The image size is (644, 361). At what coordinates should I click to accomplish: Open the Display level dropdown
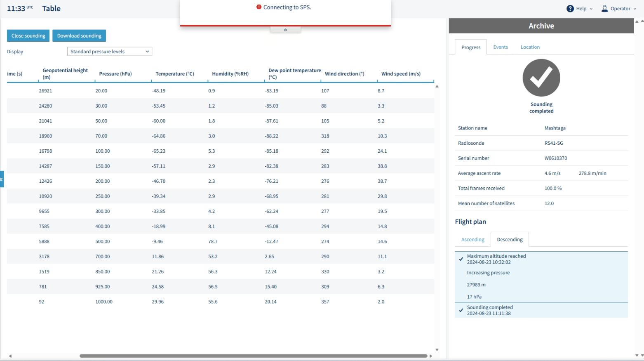point(110,52)
